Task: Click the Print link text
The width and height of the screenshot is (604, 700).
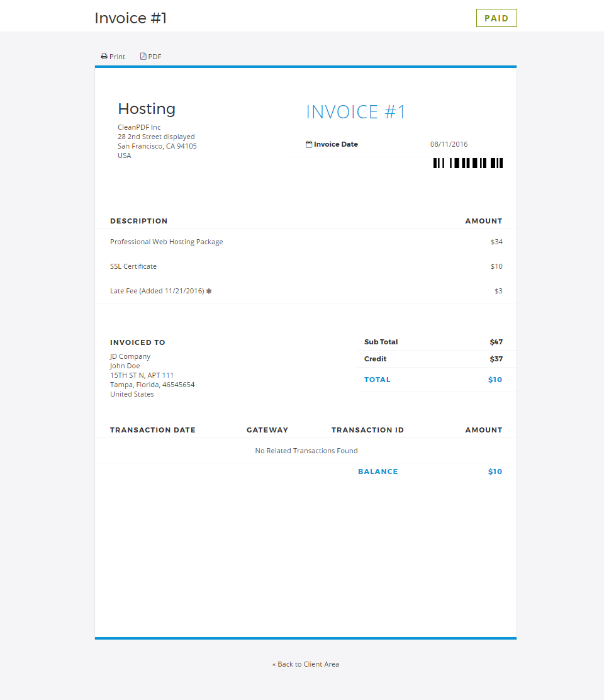Action: [117, 57]
